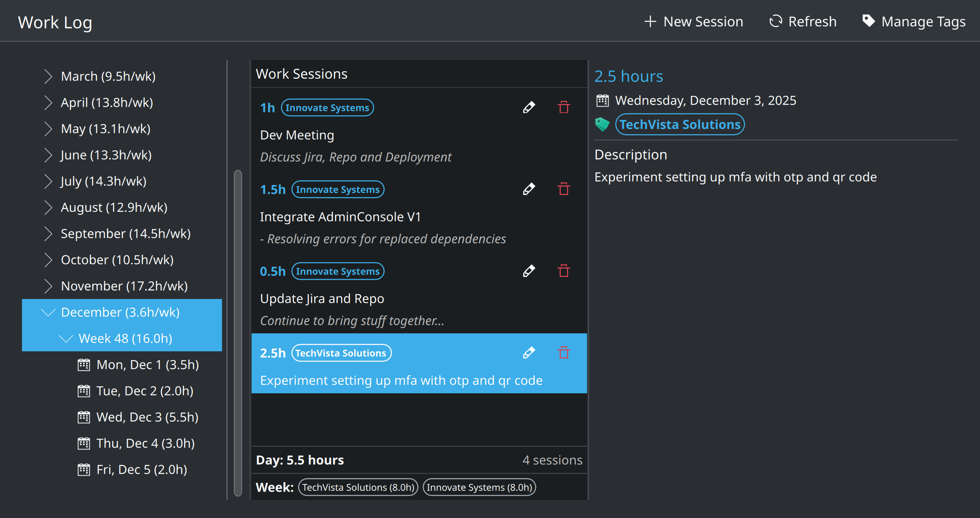The height and width of the screenshot is (518, 980).
Task: Edit the Integrate AdminConsole V1 session
Action: (529, 189)
